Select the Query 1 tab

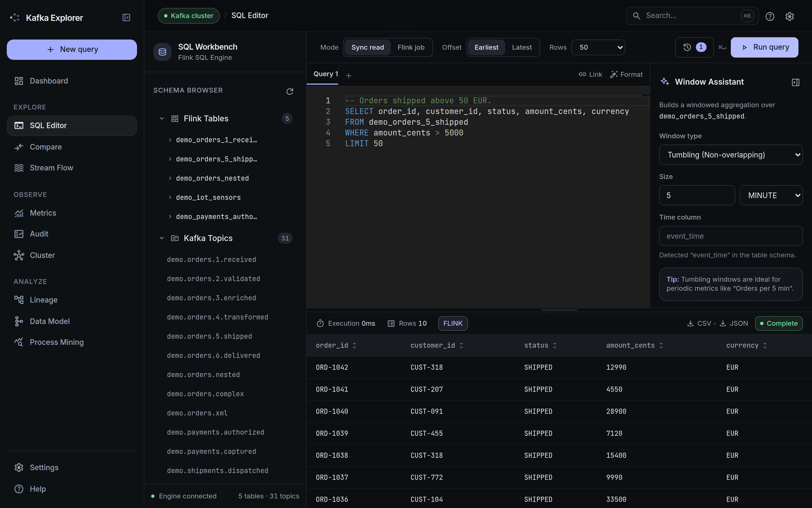[x=323, y=74]
